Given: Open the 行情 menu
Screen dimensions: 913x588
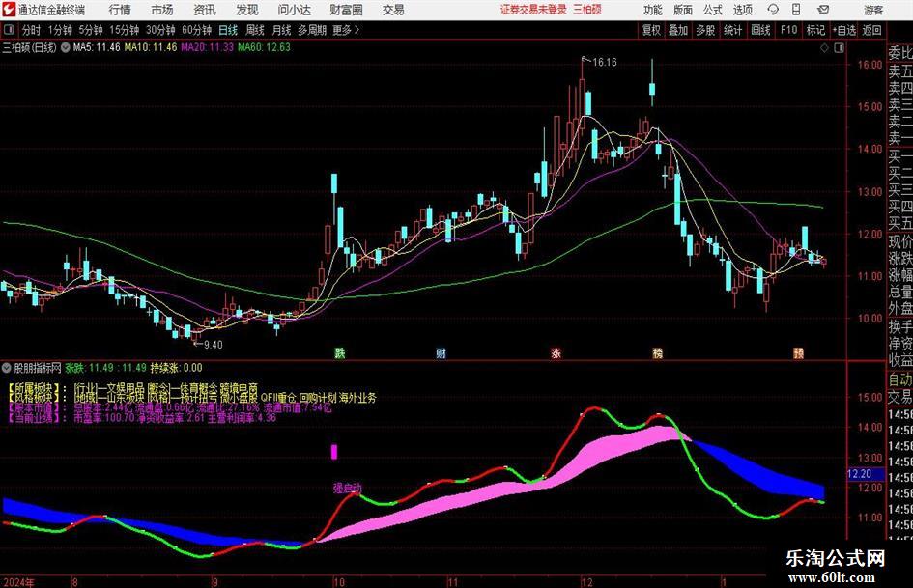Looking at the screenshot, I should [120, 10].
